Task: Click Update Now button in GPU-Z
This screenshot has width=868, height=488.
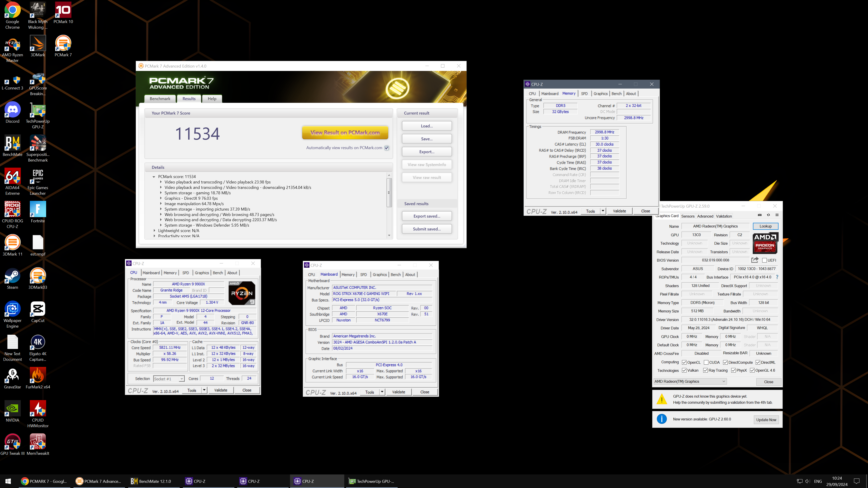Action: (x=766, y=420)
